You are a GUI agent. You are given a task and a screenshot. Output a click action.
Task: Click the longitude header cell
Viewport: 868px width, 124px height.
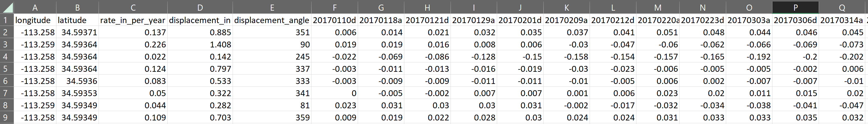coord(35,20)
